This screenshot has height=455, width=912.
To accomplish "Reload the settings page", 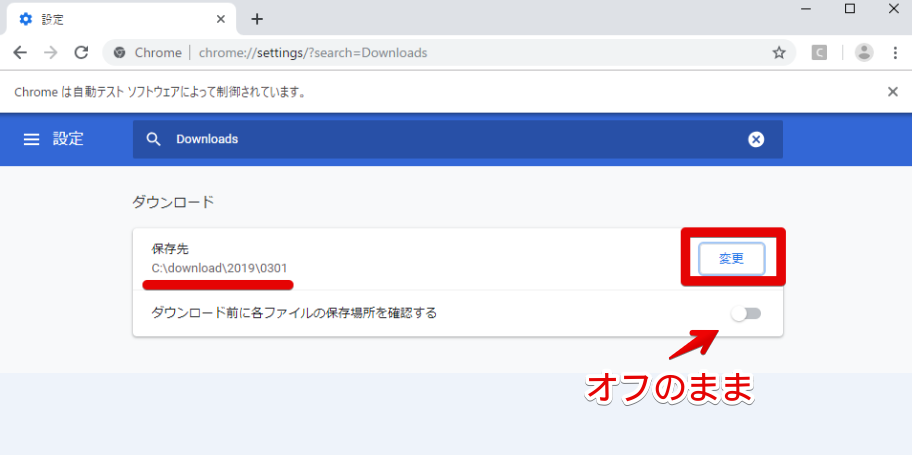I will click(81, 53).
